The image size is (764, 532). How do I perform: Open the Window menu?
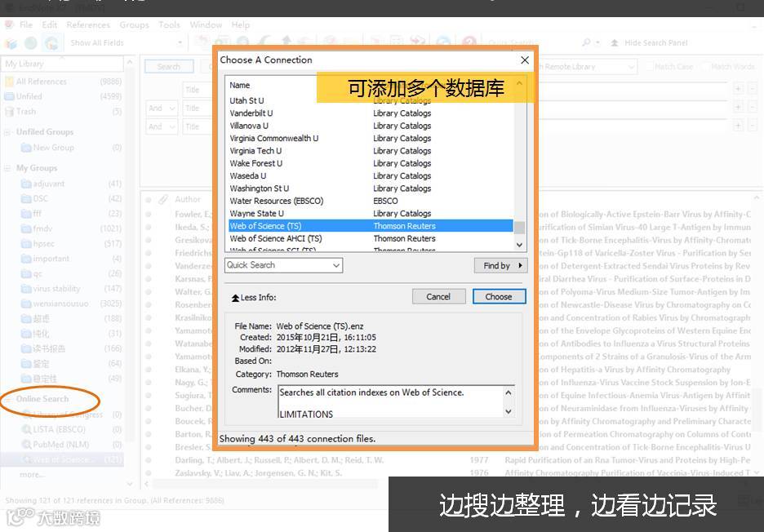coord(206,24)
